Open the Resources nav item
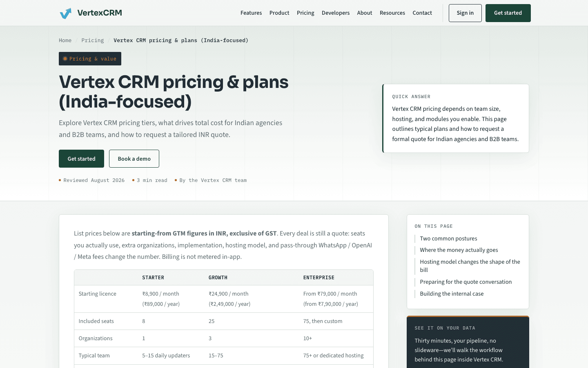The width and height of the screenshot is (588, 368). 392,13
